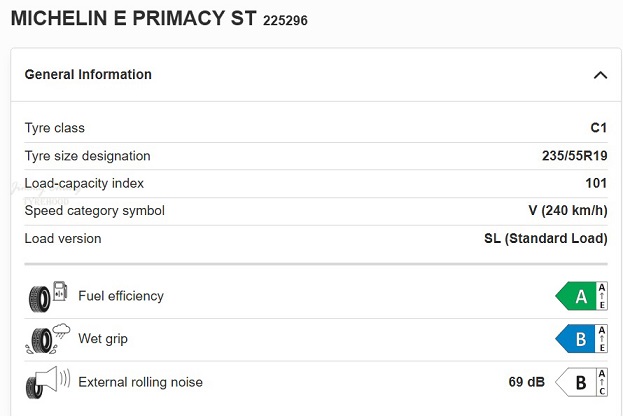Click the MICHELIN E PRIMACY ST heading

click(132, 18)
